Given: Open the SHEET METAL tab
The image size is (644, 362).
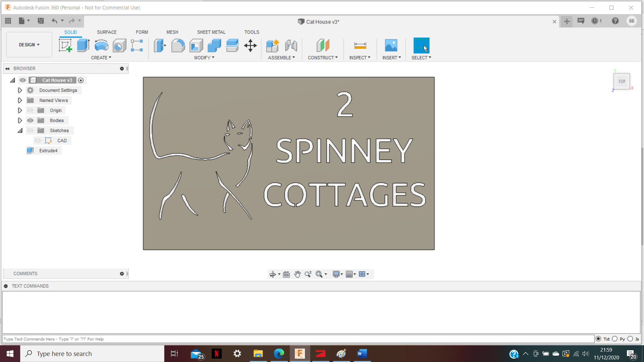Looking at the screenshot, I should [211, 32].
